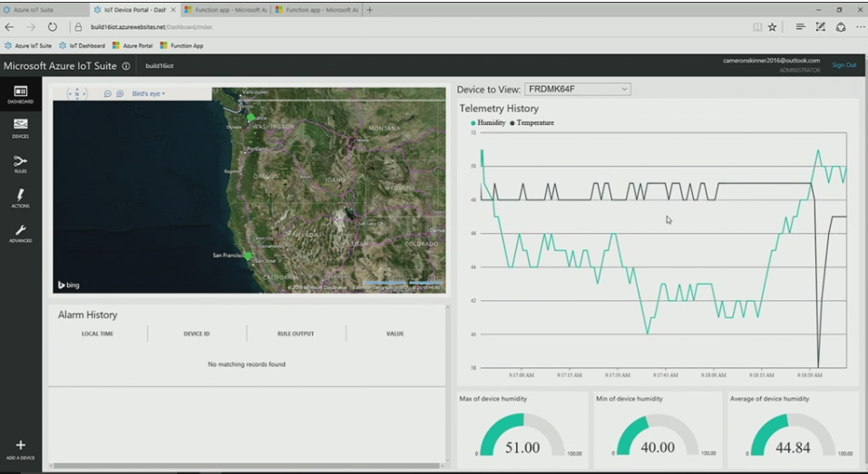This screenshot has width=868, height=474.
Task: Click the Average of device humidity gauge
Action: click(793, 434)
